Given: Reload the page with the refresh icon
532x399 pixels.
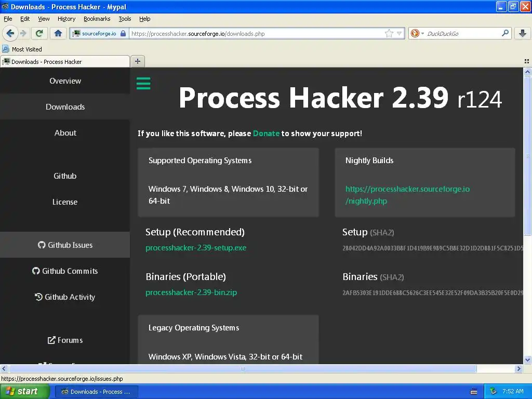Looking at the screenshot, I should click(x=39, y=33).
